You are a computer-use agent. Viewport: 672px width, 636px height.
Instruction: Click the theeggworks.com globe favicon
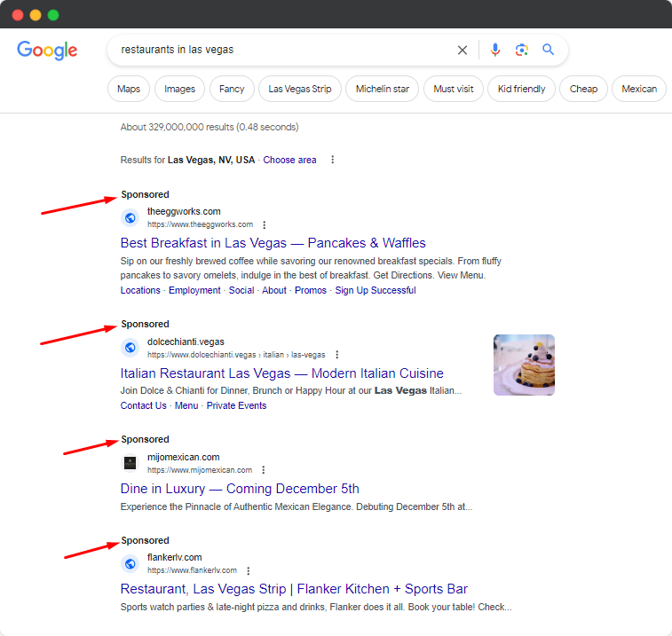tap(130, 218)
